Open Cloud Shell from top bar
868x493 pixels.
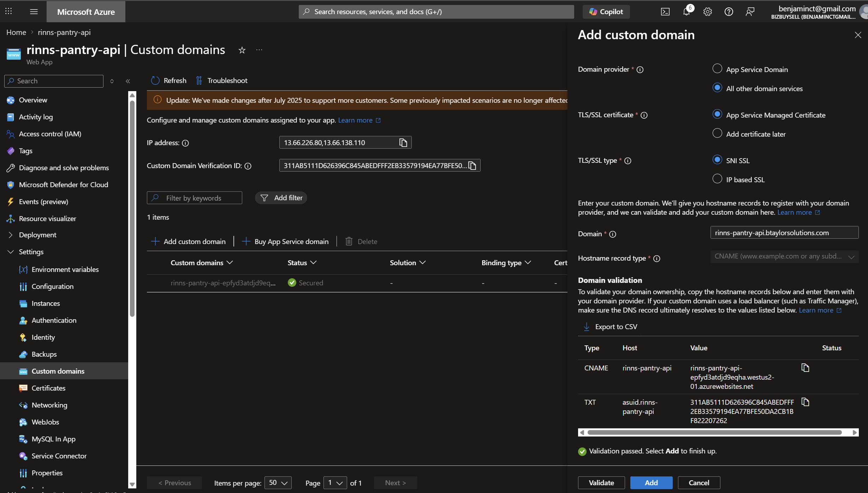(665, 12)
